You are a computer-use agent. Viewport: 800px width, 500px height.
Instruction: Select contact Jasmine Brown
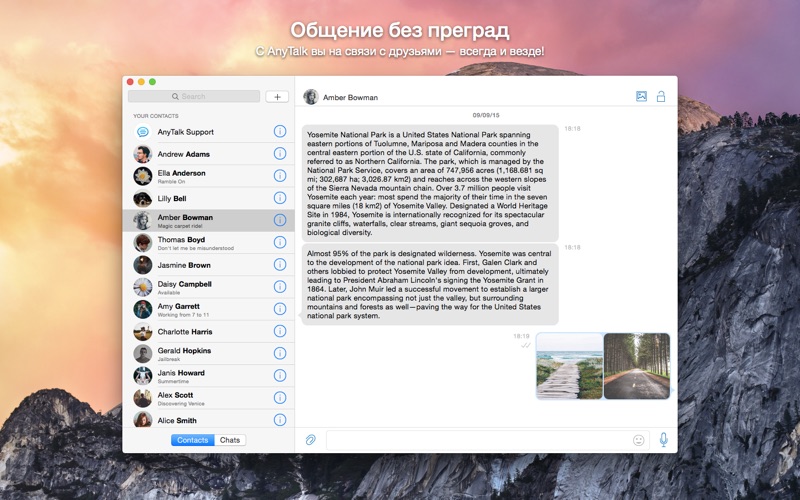pos(208,265)
